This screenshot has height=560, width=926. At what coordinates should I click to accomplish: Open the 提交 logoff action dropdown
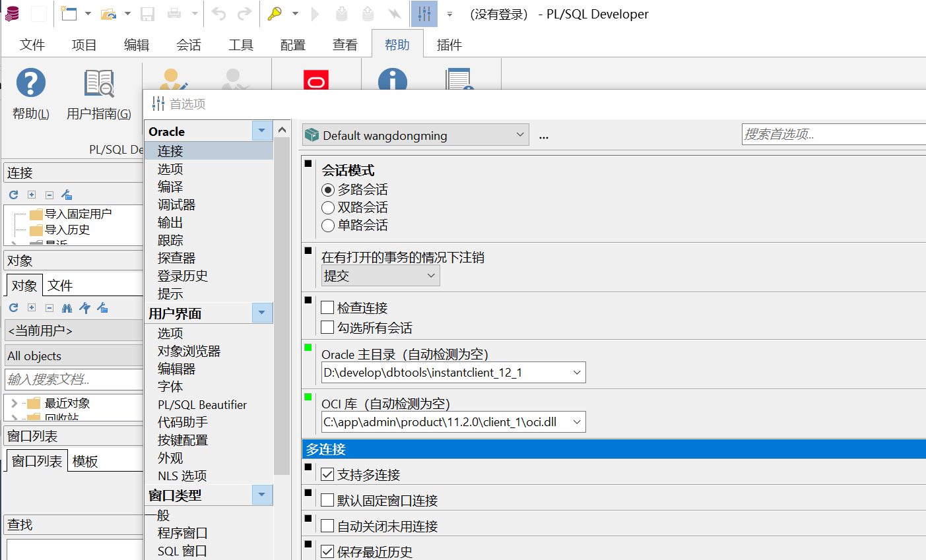click(x=380, y=276)
